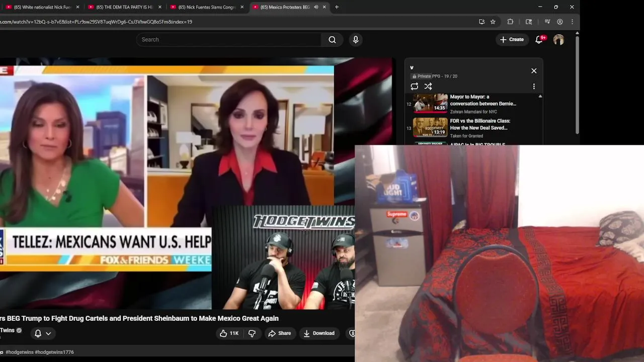Click the install app icon in address bar
The image size is (644, 362).
point(481,22)
